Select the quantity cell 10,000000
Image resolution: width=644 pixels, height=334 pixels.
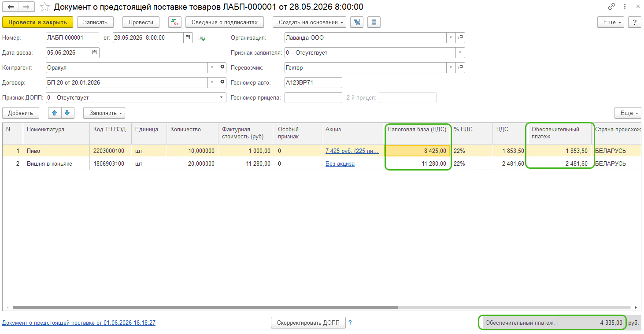tap(192, 151)
